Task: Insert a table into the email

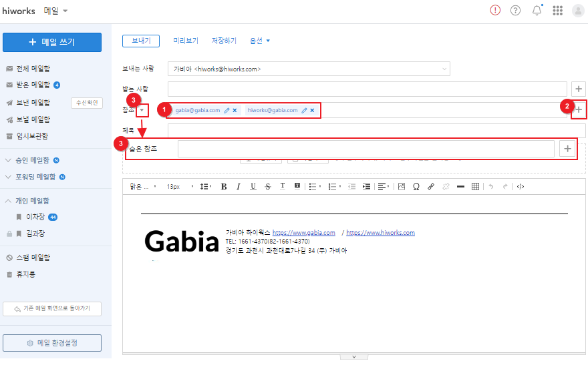Action: coord(475,187)
